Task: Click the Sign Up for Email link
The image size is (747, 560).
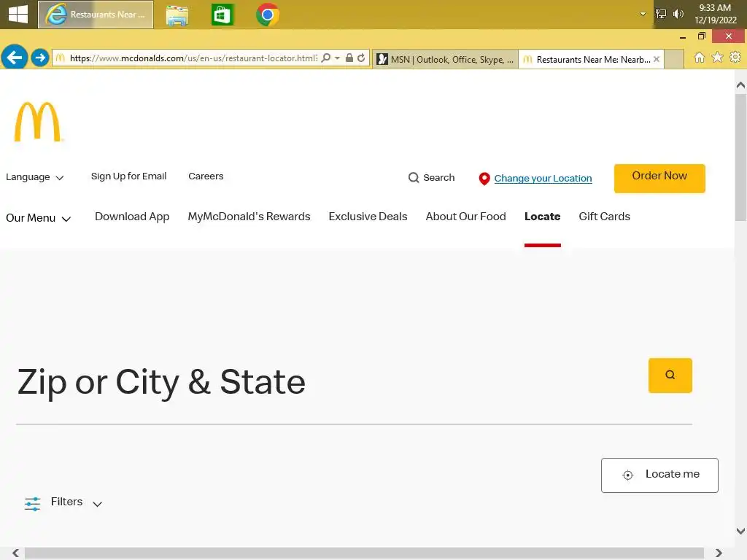Action: coord(128,176)
